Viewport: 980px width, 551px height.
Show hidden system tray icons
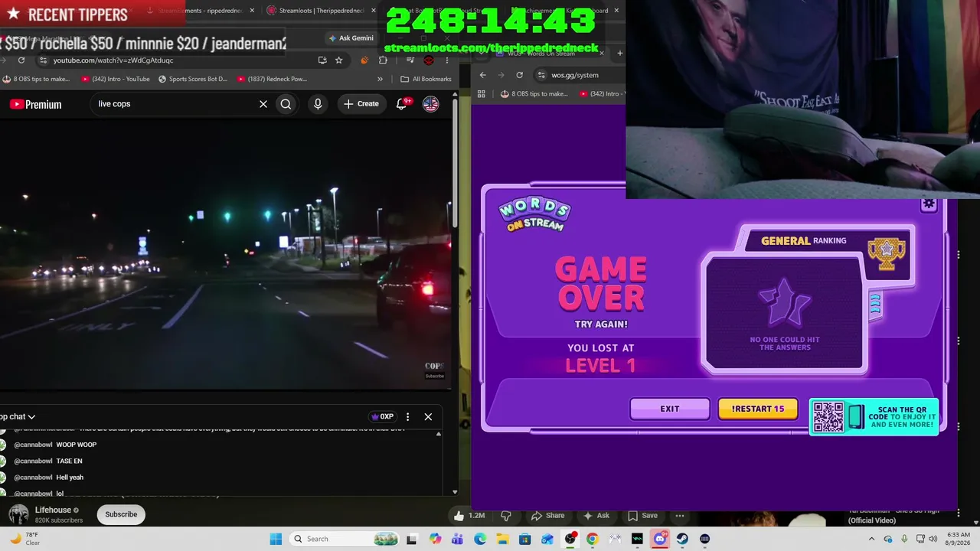(x=871, y=539)
